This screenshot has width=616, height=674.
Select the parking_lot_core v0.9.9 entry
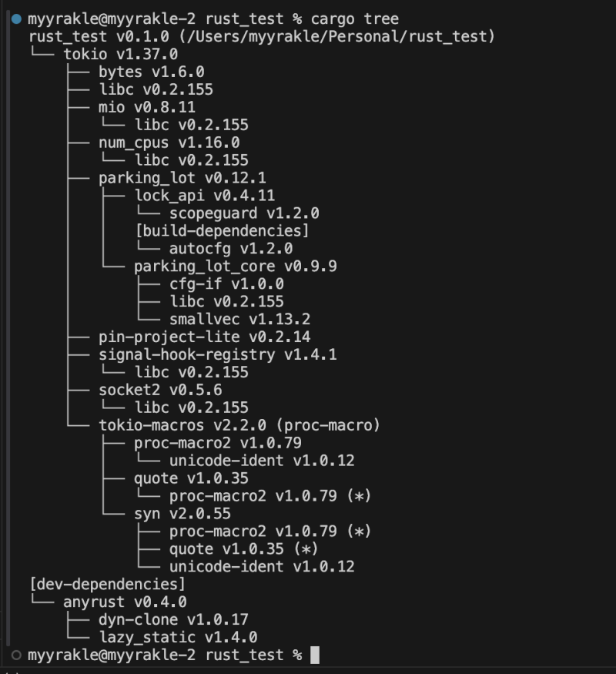pyautogui.click(x=236, y=267)
